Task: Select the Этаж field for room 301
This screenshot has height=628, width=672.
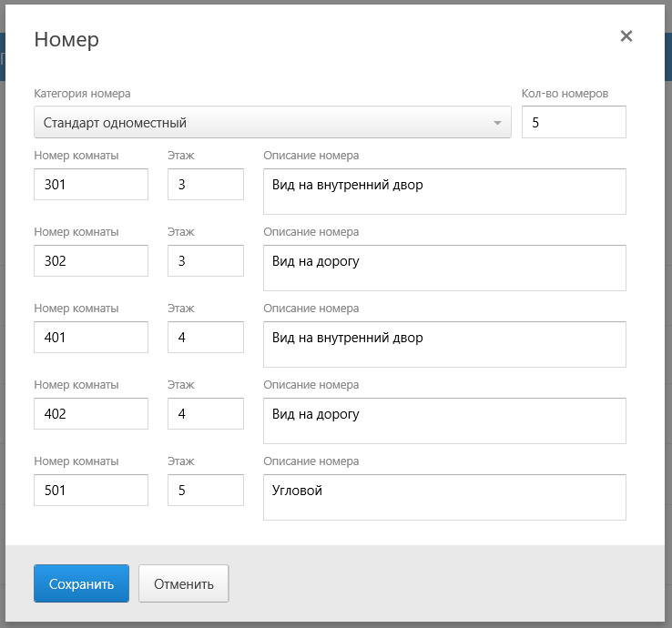Action: click(x=206, y=185)
